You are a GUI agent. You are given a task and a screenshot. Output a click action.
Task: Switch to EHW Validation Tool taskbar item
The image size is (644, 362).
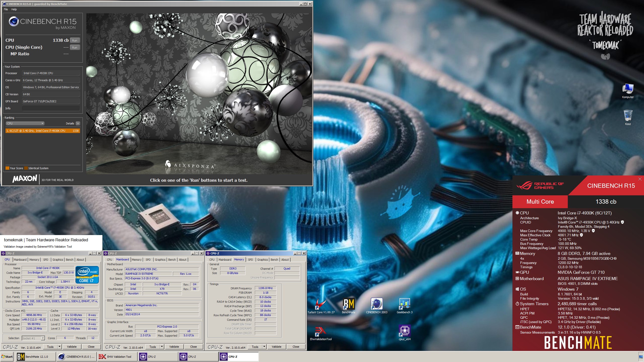coord(117,356)
